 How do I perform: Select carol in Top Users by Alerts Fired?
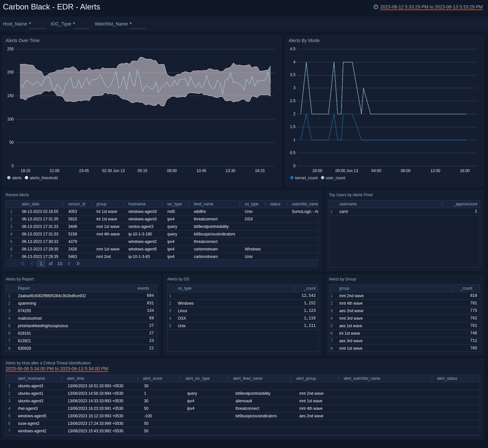point(343,211)
